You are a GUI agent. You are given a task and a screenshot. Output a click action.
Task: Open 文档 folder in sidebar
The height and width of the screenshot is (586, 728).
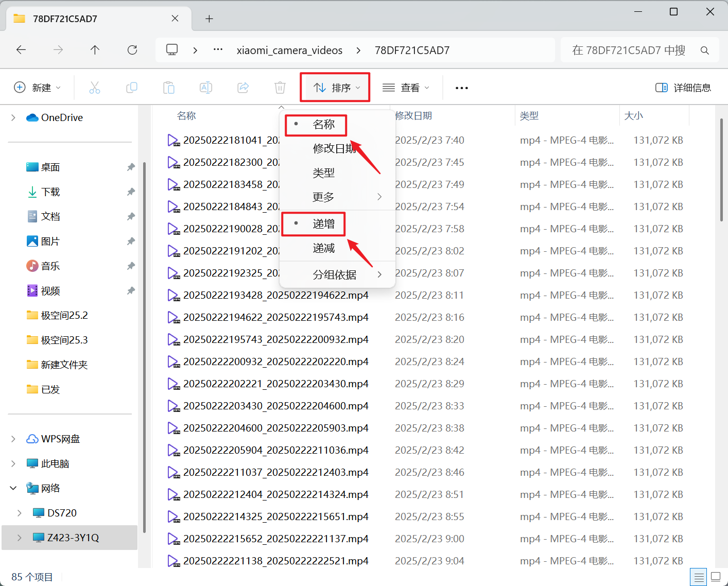[43, 217]
